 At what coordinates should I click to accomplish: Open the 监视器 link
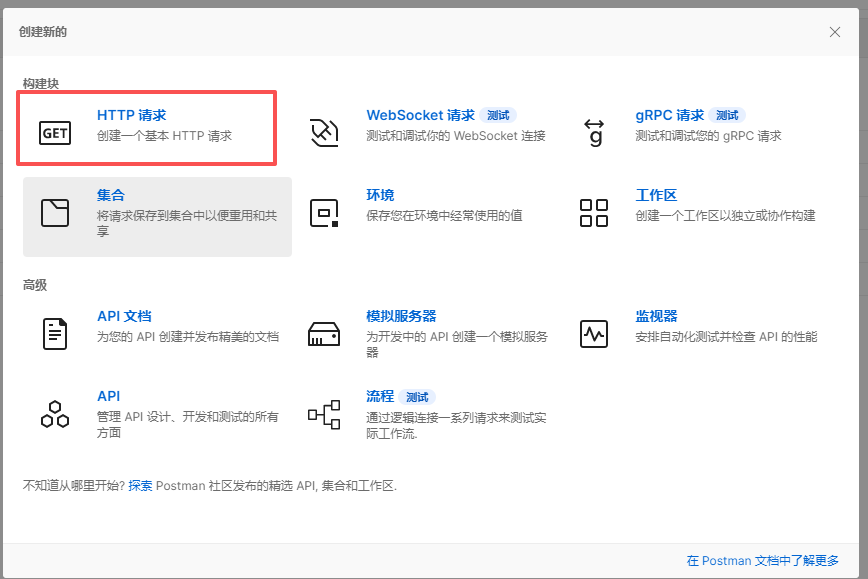click(x=656, y=316)
